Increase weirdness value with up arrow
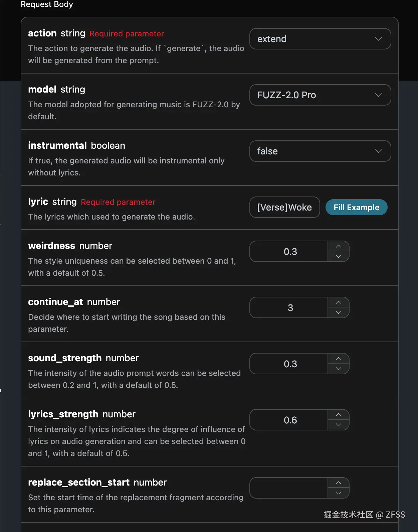The width and height of the screenshot is (418, 532). 338,246
